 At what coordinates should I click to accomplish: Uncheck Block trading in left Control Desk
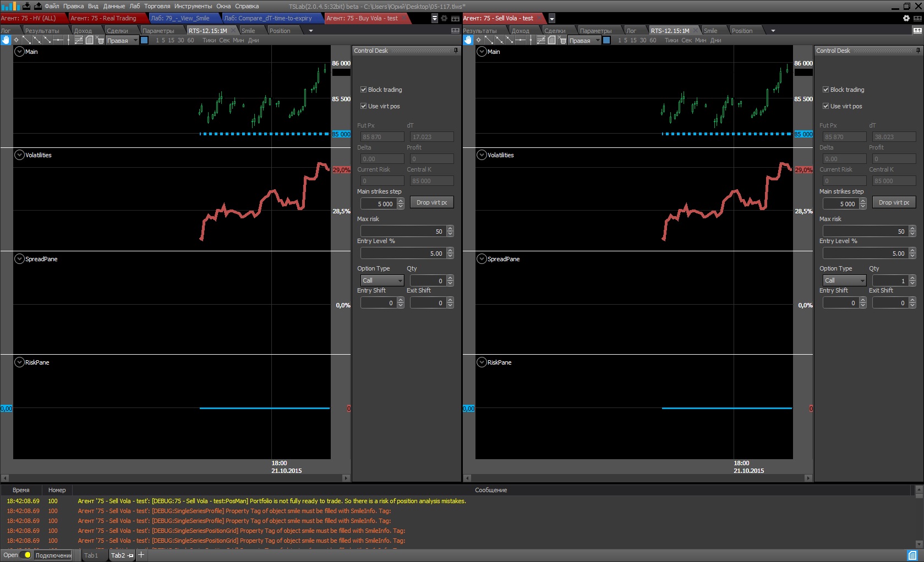tap(363, 90)
